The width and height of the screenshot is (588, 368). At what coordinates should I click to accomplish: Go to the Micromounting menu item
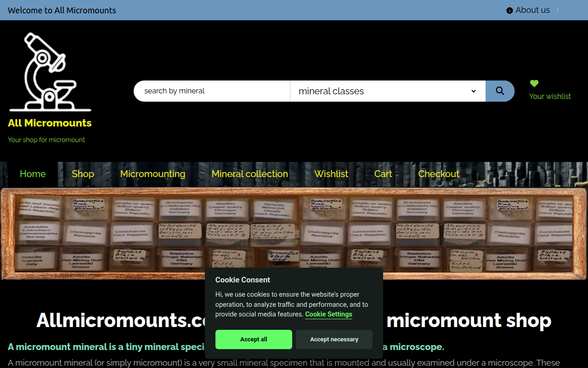tap(153, 174)
